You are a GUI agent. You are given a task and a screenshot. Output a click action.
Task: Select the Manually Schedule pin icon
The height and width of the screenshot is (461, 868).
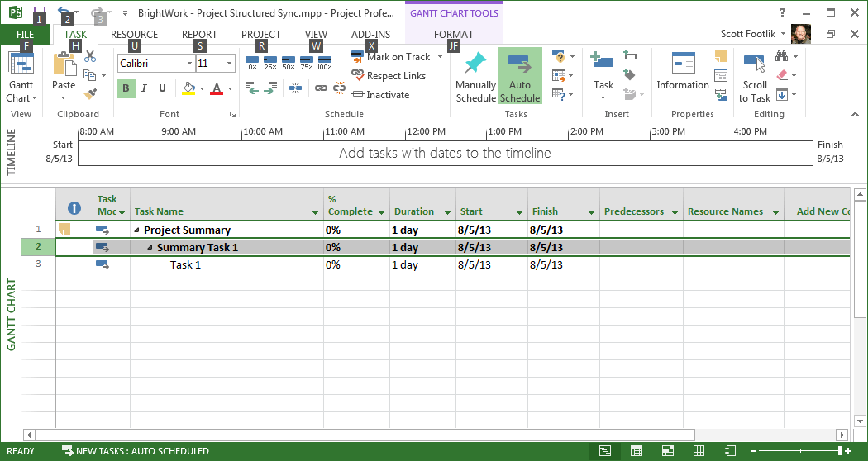click(475, 74)
